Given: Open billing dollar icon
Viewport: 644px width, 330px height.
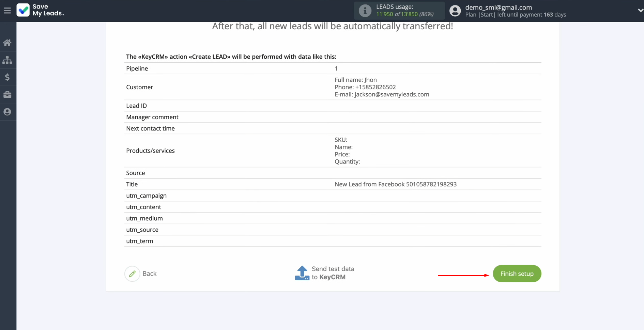Looking at the screenshot, I should [7, 77].
